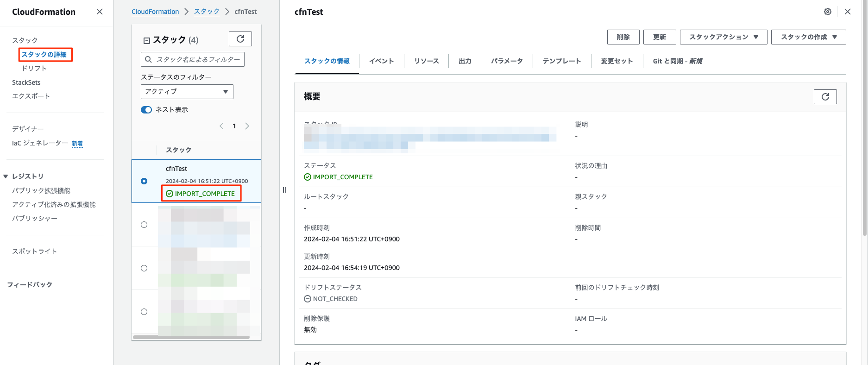Open デザイナー in sidebar
Image resolution: width=868 pixels, height=365 pixels.
[x=28, y=129]
